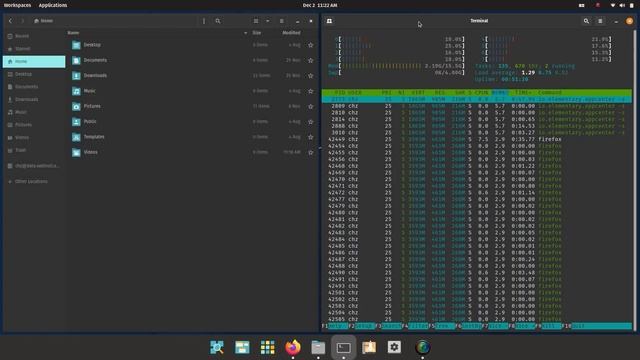Open the clock and date menu

click(320, 5)
